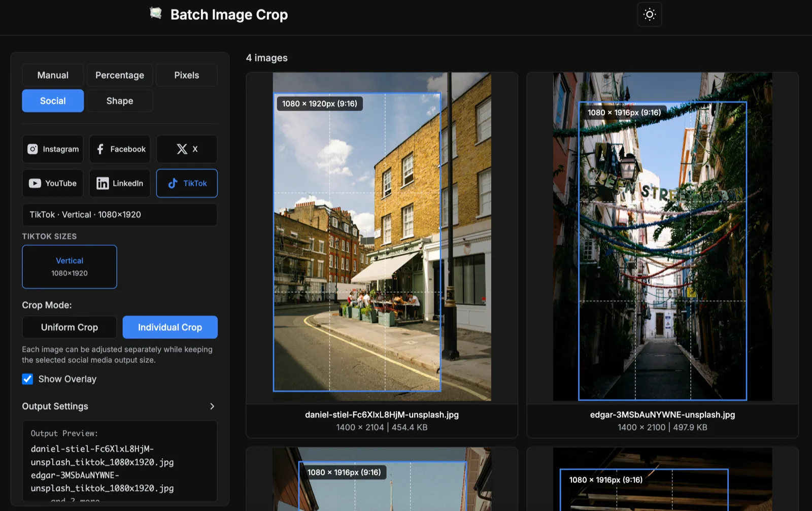This screenshot has width=812, height=511.
Task: Click the Batch Image Crop logo icon
Action: point(156,14)
